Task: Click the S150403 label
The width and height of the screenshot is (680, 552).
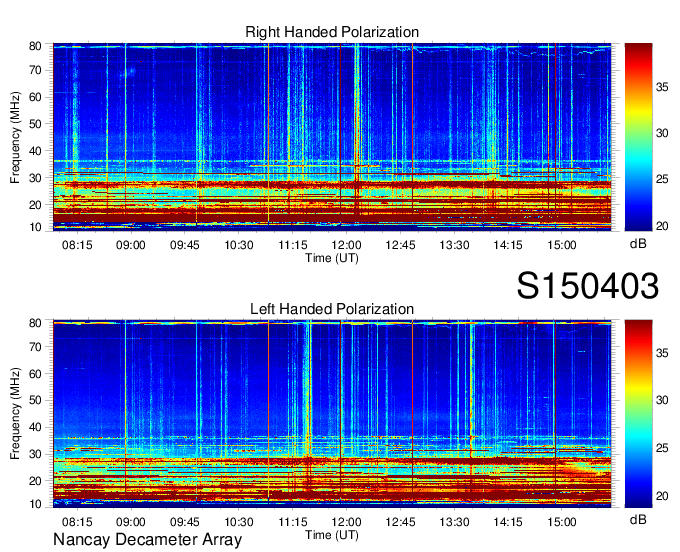Action: [x=588, y=286]
